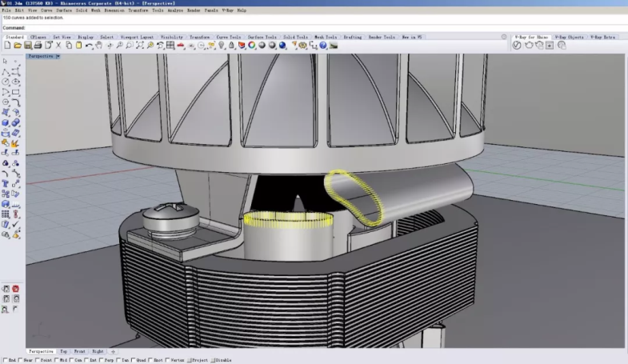
Task: Switch to the Top viewport tab
Action: (x=63, y=352)
